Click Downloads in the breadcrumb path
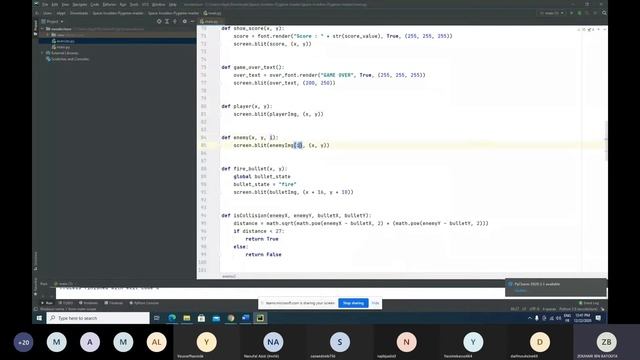 (79, 13)
